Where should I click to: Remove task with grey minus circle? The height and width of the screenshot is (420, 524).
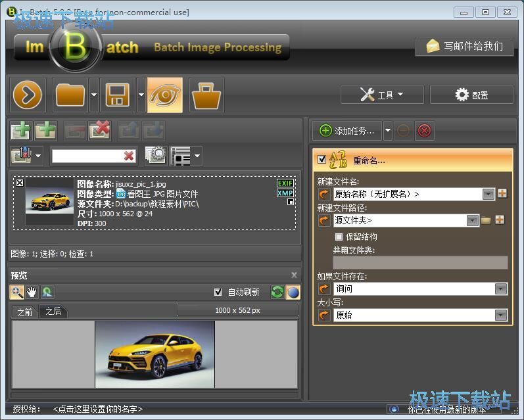404,131
